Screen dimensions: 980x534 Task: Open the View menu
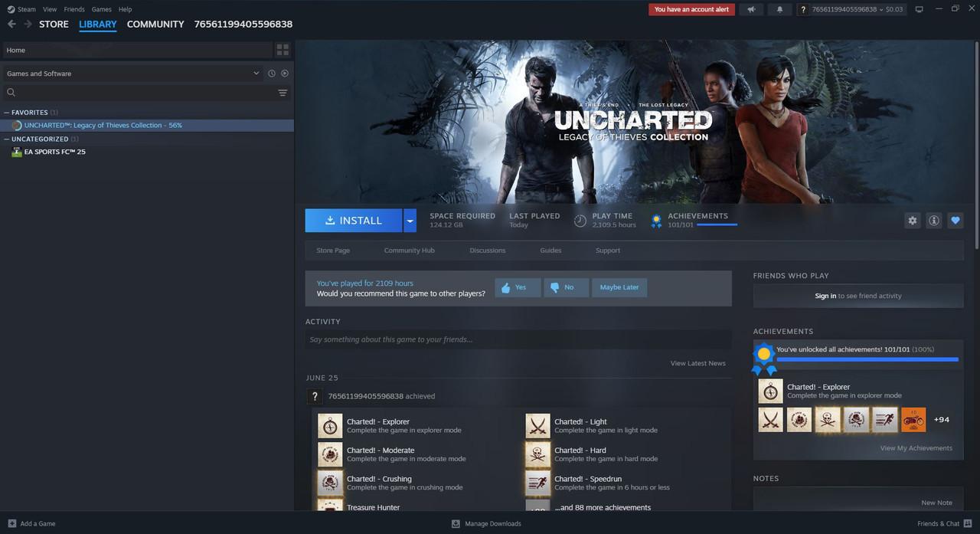tap(50, 9)
